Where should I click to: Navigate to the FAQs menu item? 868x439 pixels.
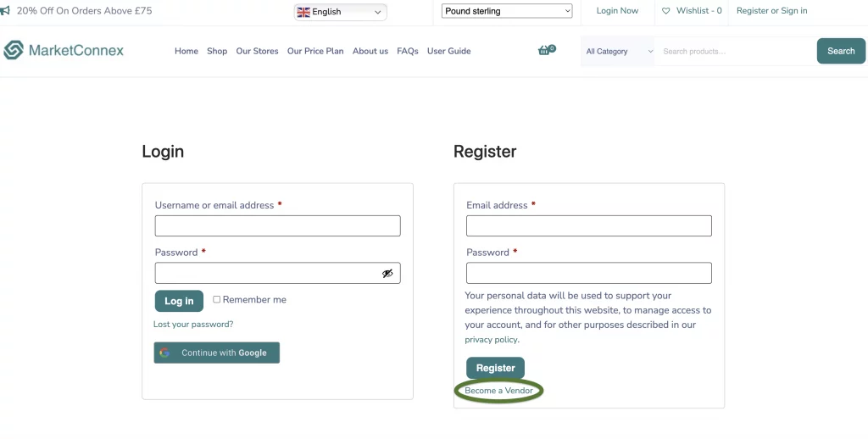point(408,51)
